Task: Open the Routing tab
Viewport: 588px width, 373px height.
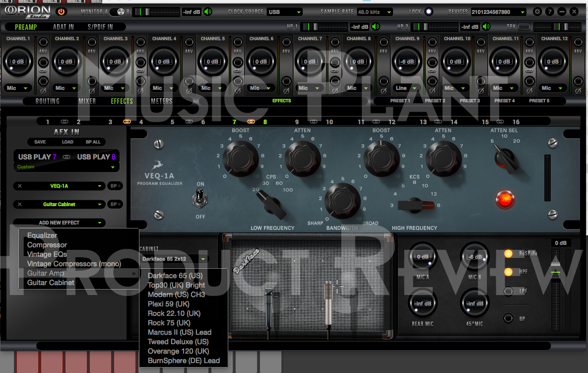Action: coord(48,101)
